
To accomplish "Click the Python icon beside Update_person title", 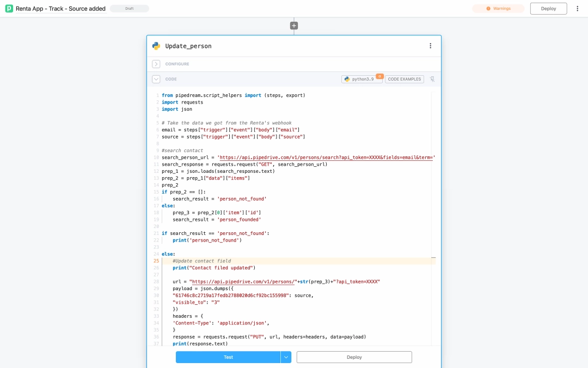I will click(156, 46).
